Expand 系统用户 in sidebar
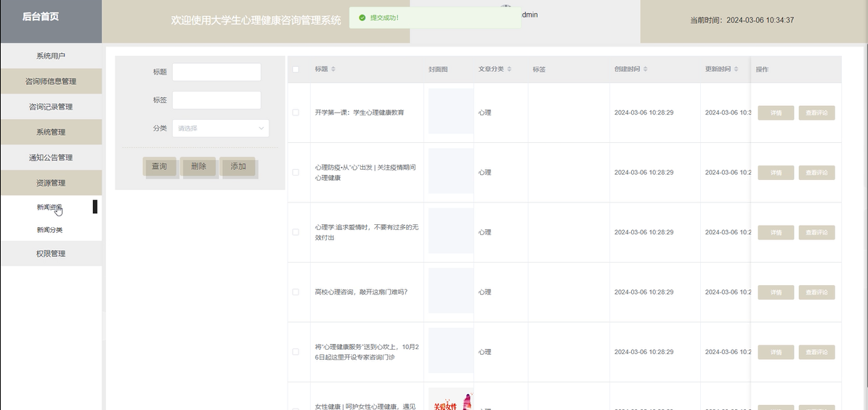 point(51,56)
